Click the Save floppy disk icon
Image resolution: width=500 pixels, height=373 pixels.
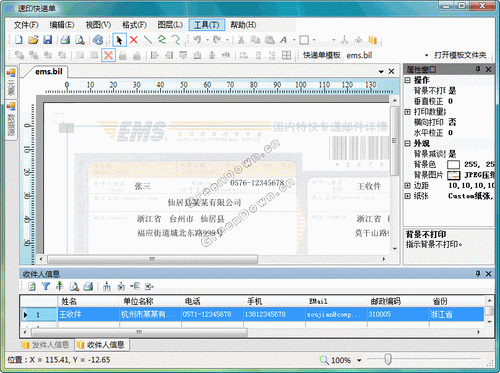[48, 40]
